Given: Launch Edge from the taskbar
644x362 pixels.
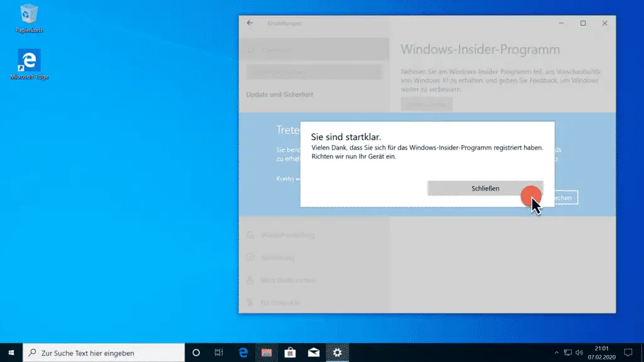Looking at the screenshot, I should pos(243,353).
